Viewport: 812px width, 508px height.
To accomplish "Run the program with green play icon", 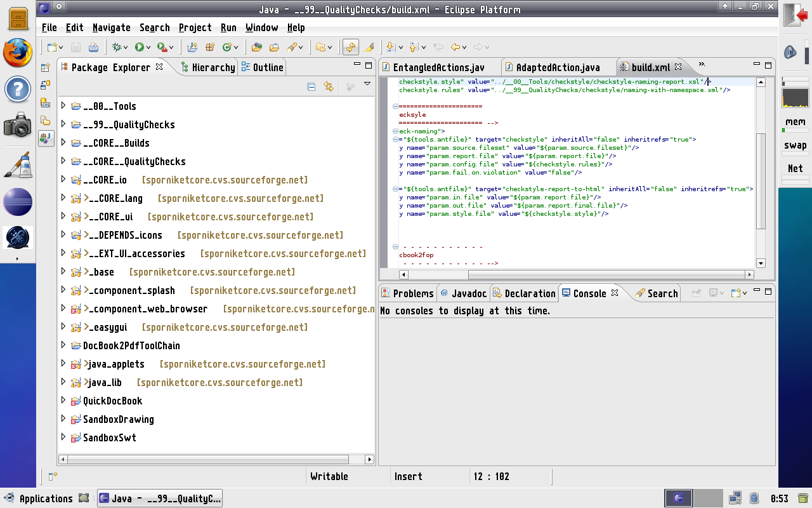I will point(139,47).
